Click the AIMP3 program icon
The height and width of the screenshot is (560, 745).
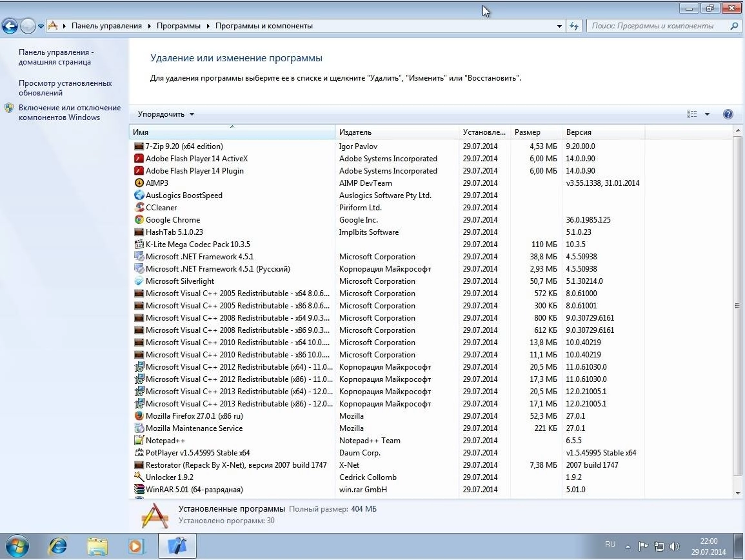point(139,183)
